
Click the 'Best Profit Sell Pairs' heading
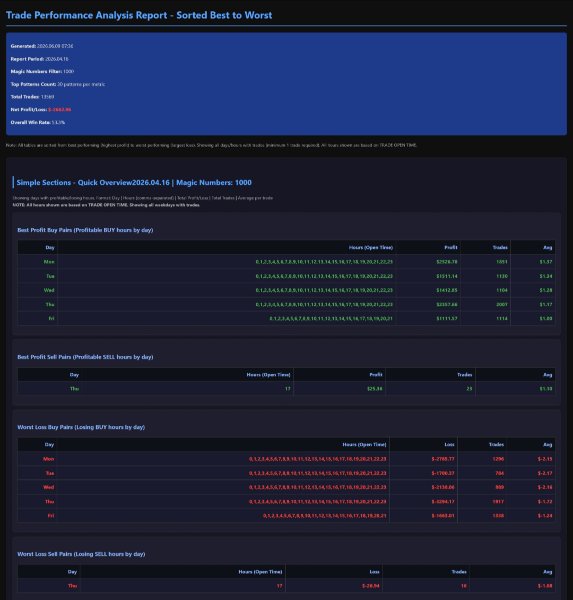coord(85,357)
